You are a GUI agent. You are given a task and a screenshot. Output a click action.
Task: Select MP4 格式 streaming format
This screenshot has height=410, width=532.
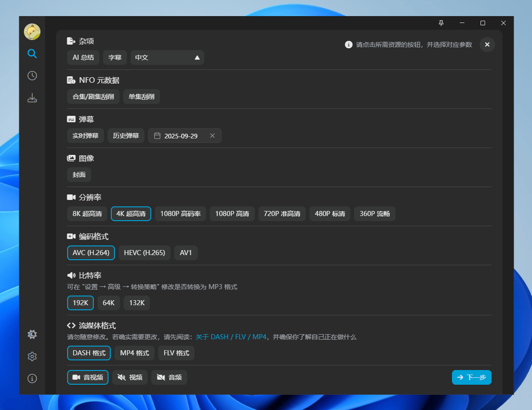134,353
